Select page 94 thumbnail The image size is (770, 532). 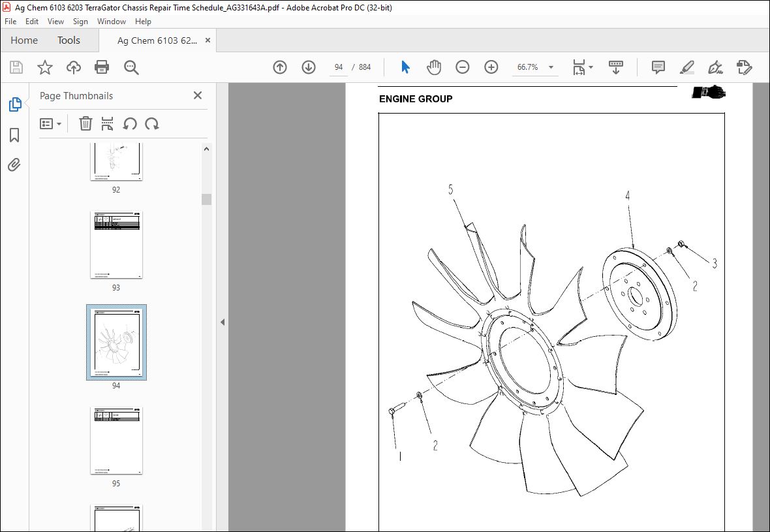point(116,343)
